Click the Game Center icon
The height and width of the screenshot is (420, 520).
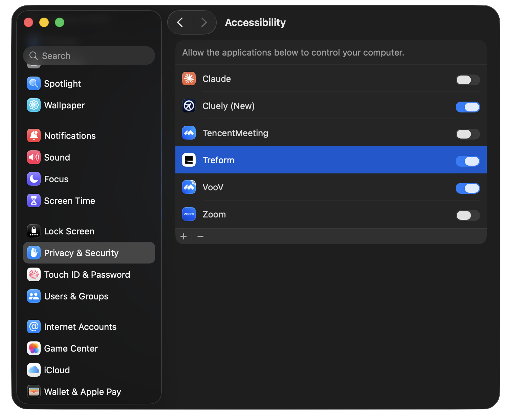pos(34,349)
